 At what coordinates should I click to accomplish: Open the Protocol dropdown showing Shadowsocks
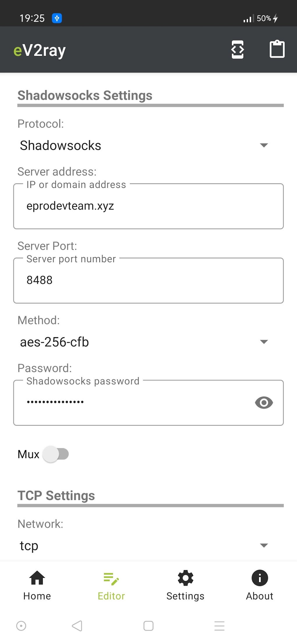(x=144, y=145)
